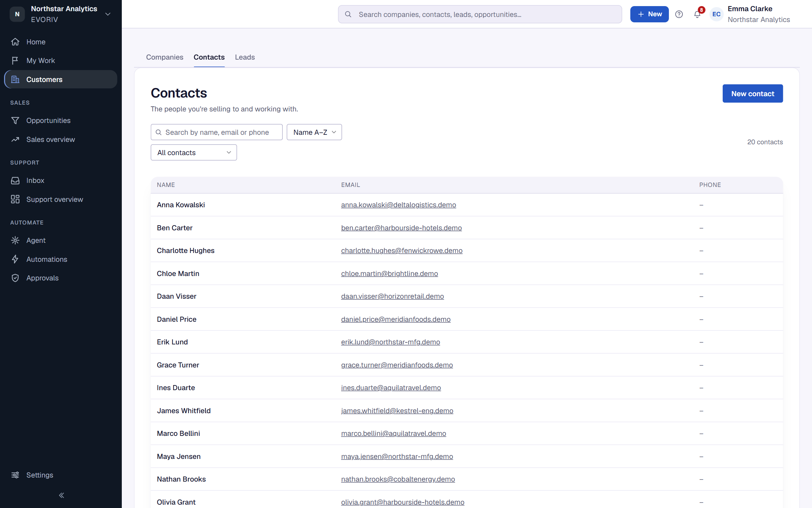Switch to the Companies tab

(x=165, y=57)
